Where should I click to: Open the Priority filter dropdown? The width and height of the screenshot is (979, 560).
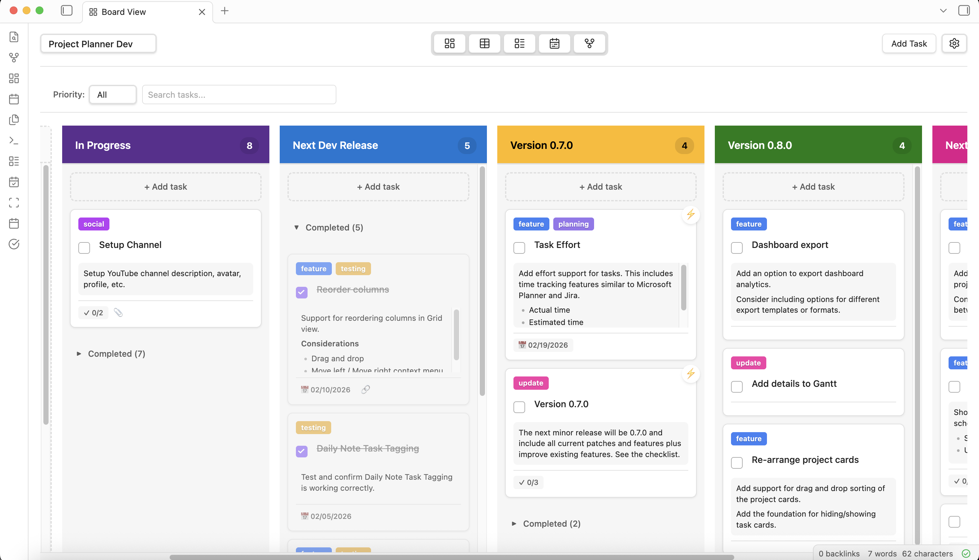(x=112, y=94)
